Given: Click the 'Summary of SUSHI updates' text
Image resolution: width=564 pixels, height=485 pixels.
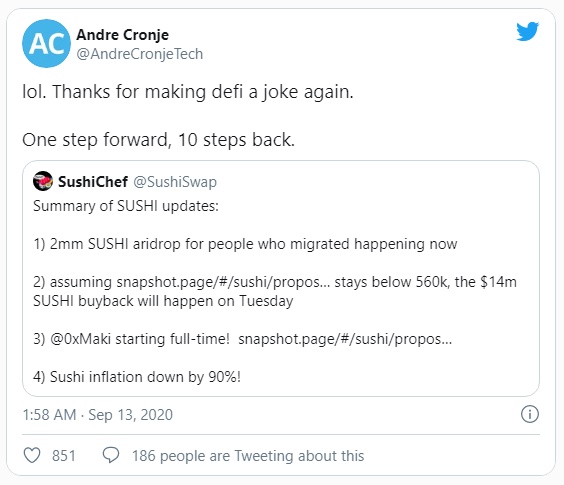Looking at the screenshot, I should 126,206.
